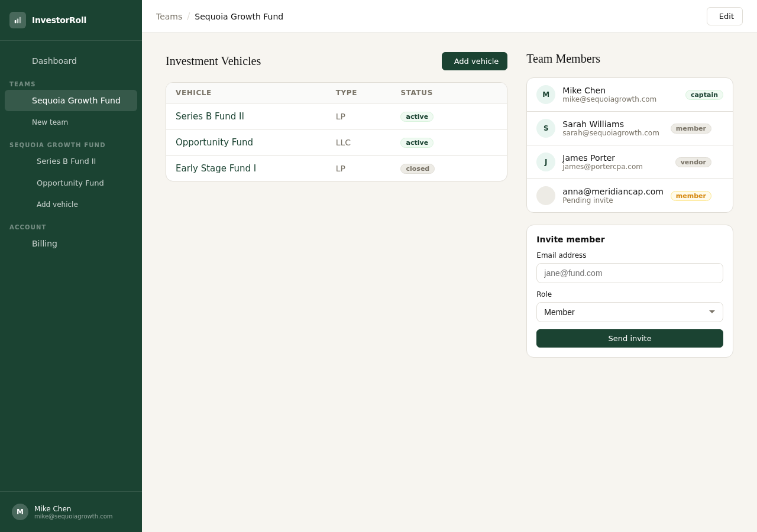Click the vendor badge next to James Porter
Screen dimensions: 757x532
[693, 162]
